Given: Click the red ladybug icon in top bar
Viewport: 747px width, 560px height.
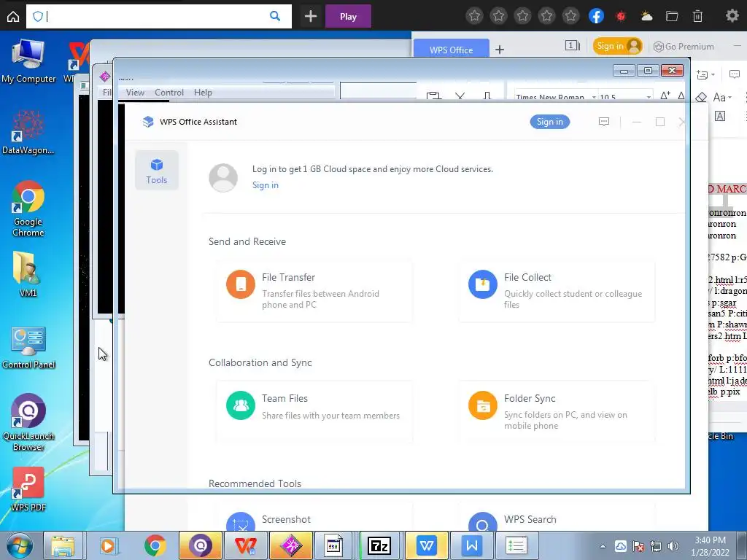Looking at the screenshot, I should click(621, 17).
